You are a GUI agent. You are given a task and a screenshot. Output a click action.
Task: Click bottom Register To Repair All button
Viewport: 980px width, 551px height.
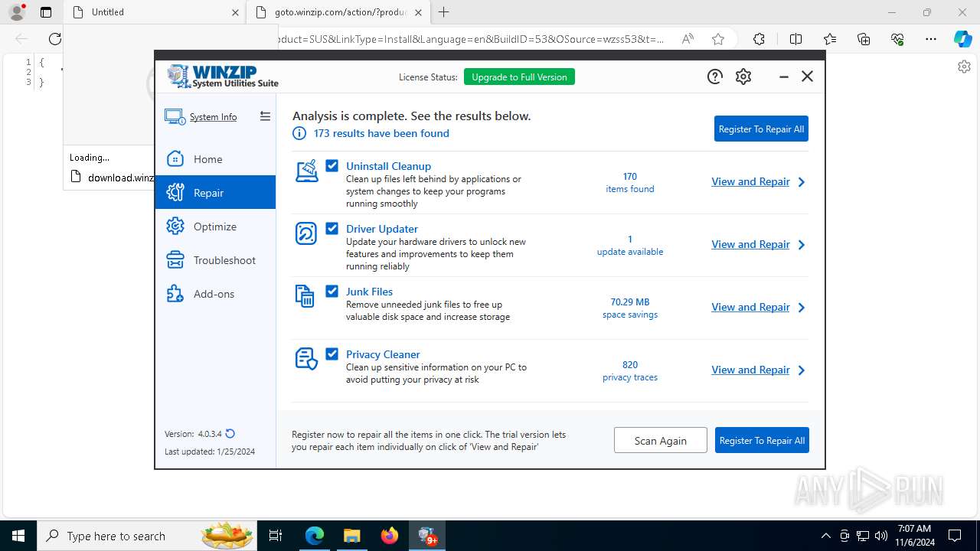click(762, 440)
